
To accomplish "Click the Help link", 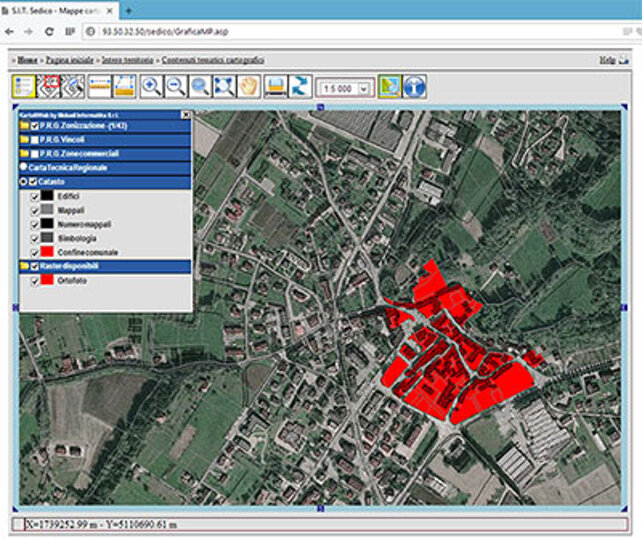I will pyautogui.click(x=606, y=60).
